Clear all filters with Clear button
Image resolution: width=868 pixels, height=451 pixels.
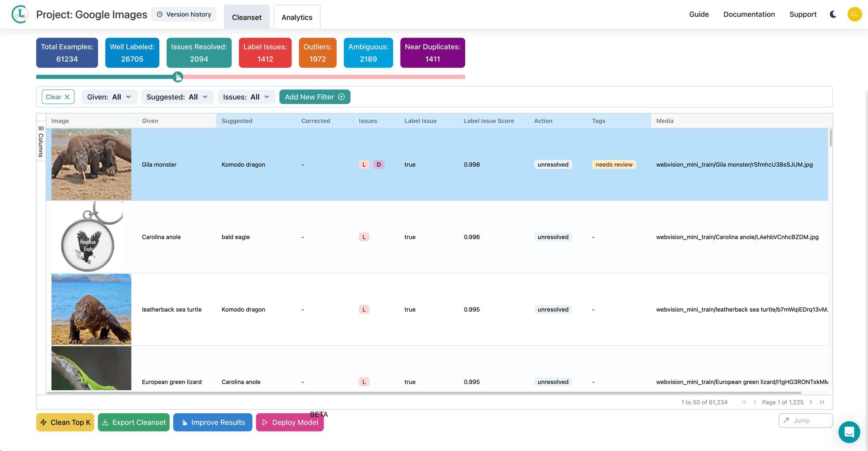coord(58,97)
